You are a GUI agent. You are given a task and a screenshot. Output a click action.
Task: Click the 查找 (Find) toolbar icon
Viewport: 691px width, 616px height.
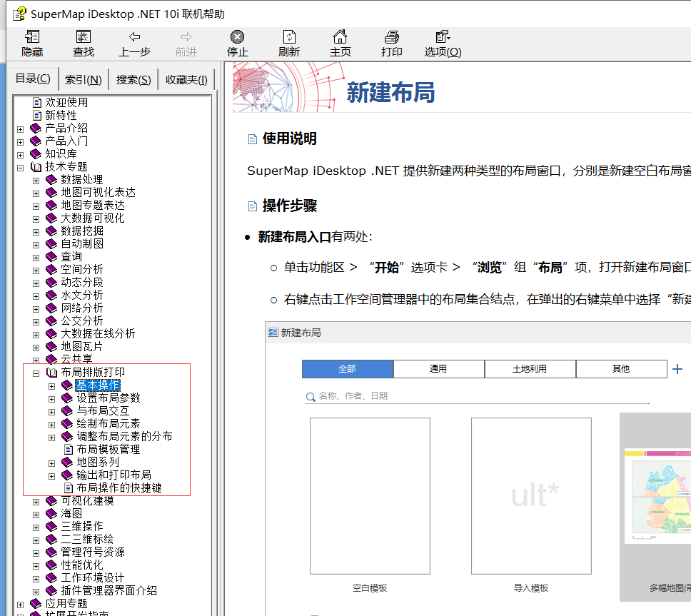click(x=84, y=37)
